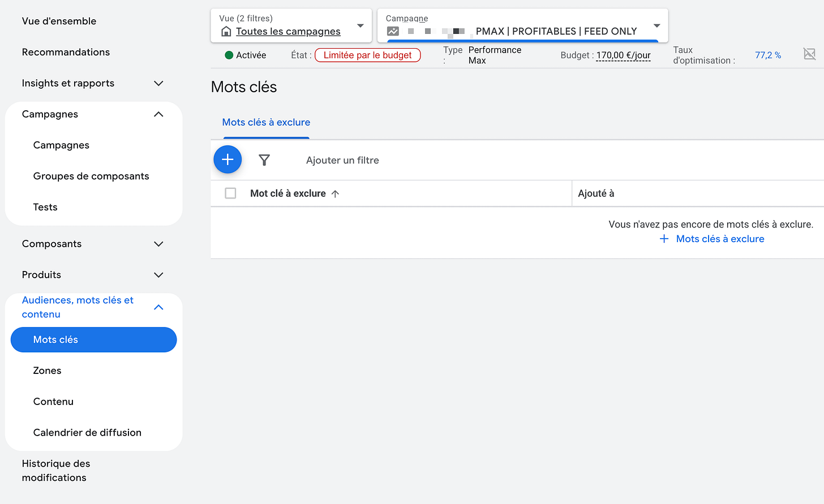The image size is (824, 504).
Task: Open Zones in sidebar
Action: (x=47, y=371)
